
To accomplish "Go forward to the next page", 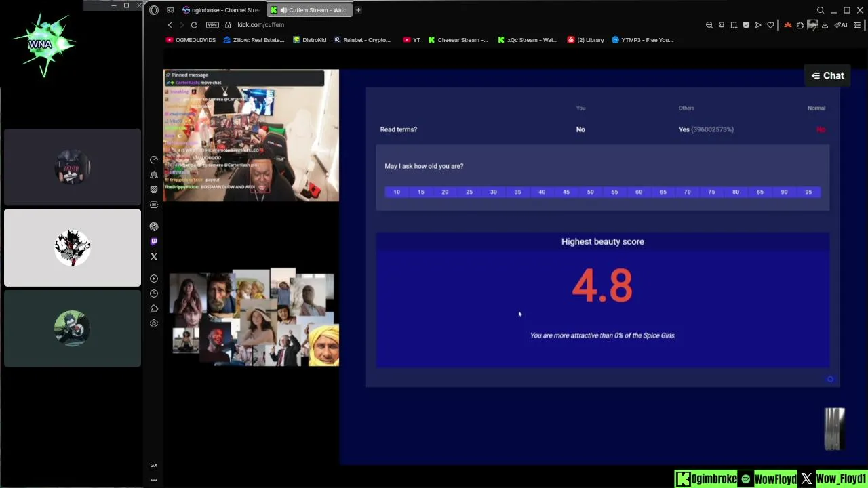I will pos(182,25).
